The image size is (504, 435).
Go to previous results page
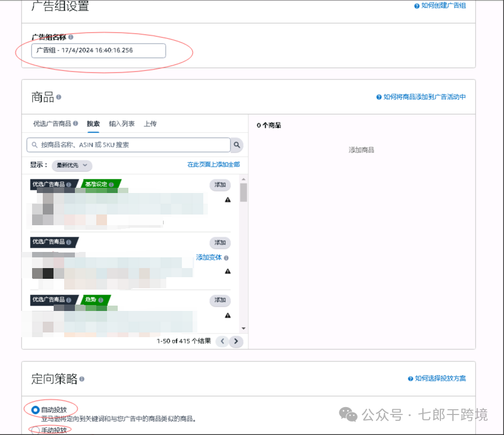click(x=222, y=341)
